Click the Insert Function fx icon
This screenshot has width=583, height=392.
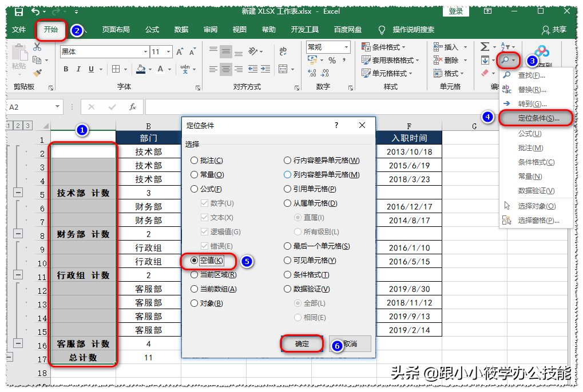coord(132,107)
